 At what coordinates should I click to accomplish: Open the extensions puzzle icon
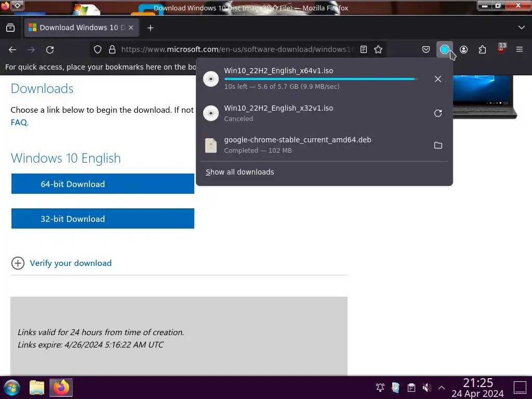[482, 49]
